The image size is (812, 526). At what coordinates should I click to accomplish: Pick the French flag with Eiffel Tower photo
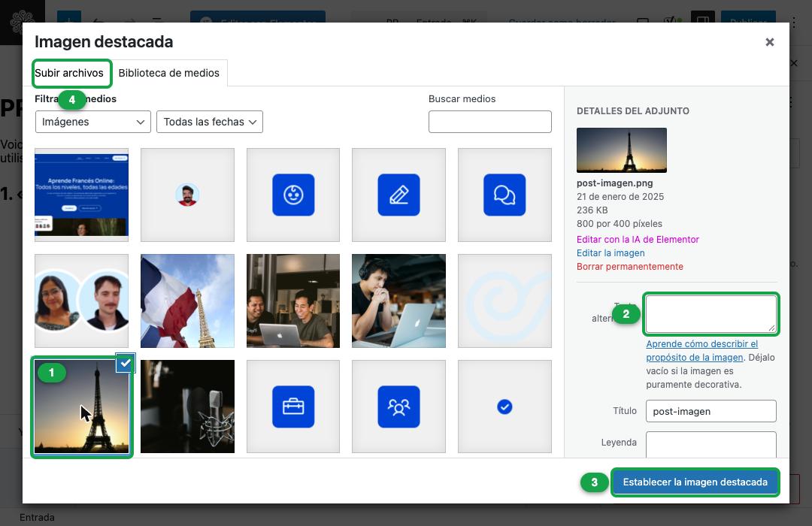(x=187, y=301)
